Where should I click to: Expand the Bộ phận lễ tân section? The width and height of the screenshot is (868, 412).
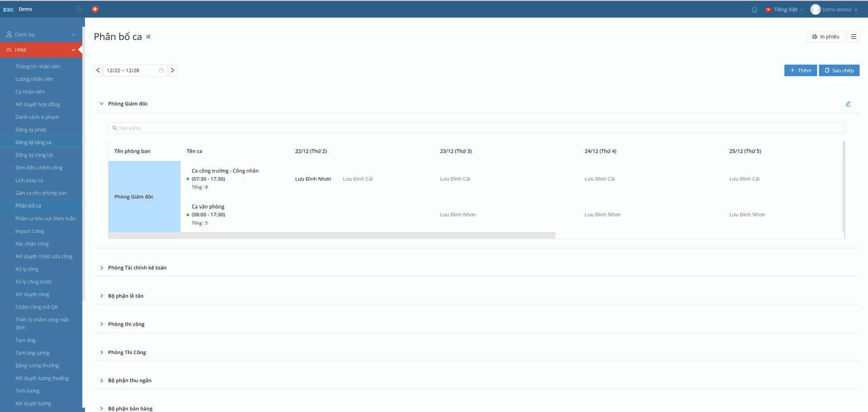tap(102, 296)
